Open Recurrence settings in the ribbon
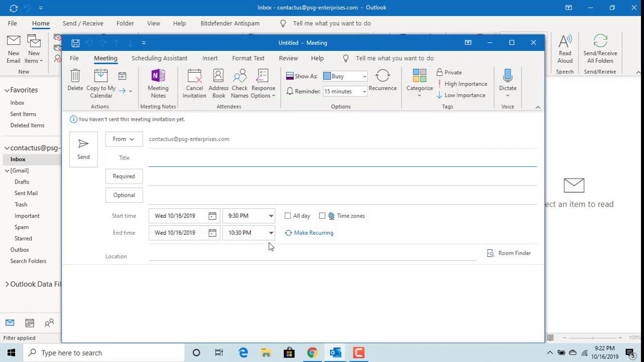Viewport: 644px width, 362px height. point(382,80)
